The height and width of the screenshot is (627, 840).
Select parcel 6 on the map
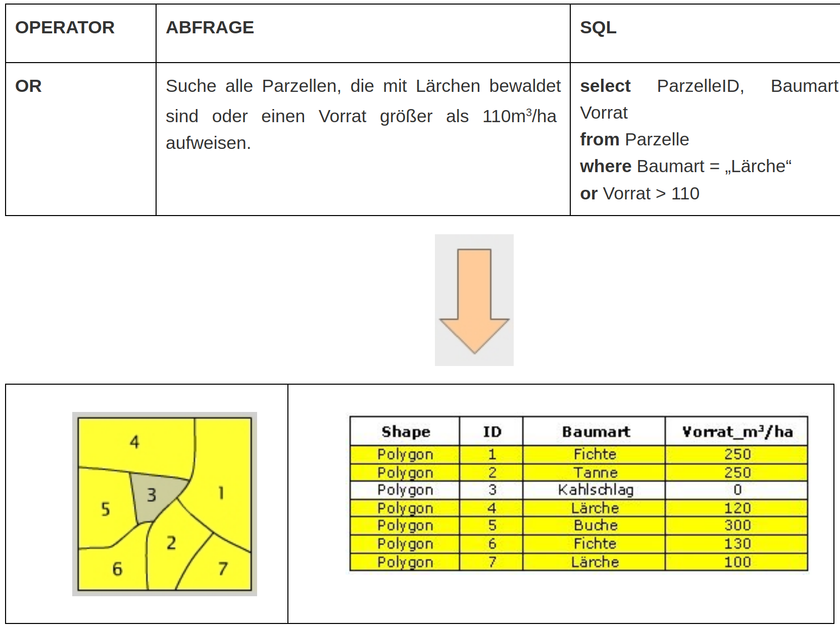pyautogui.click(x=117, y=569)
